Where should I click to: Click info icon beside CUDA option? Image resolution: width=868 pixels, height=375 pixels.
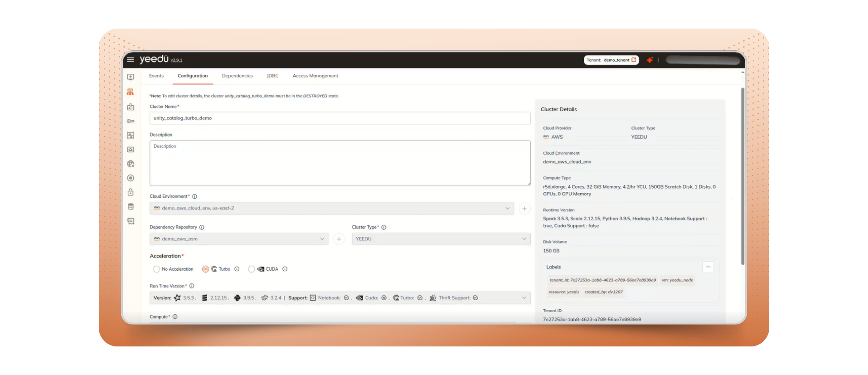(285, 269)
